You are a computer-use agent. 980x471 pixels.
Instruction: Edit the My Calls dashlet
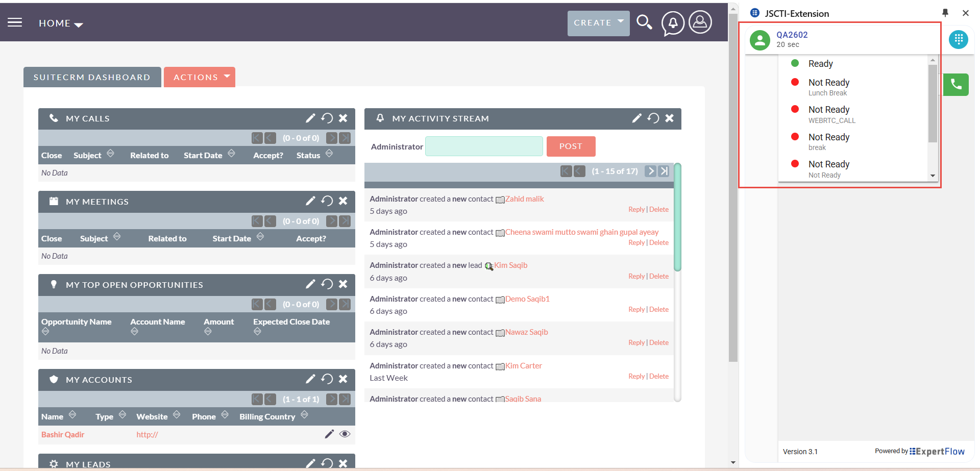[x=310, y=118]
